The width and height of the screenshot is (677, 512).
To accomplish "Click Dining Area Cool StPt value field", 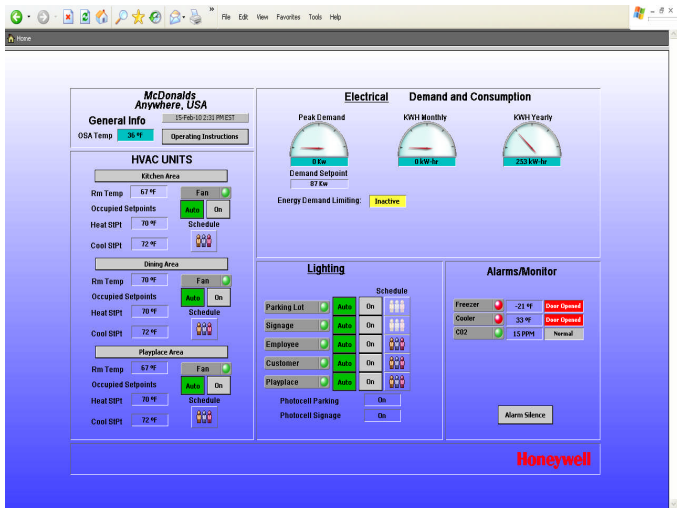I will 149,332.
